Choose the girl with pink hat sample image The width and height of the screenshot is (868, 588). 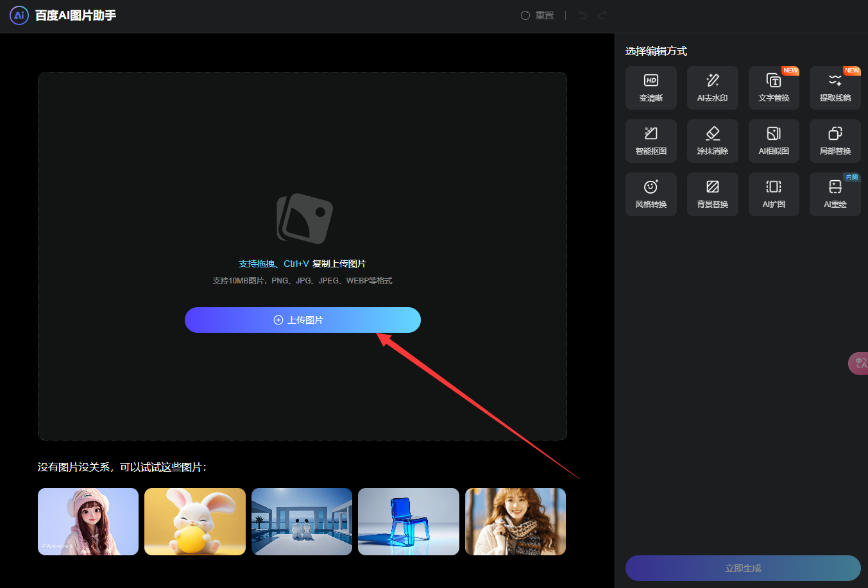pos(88,521)
